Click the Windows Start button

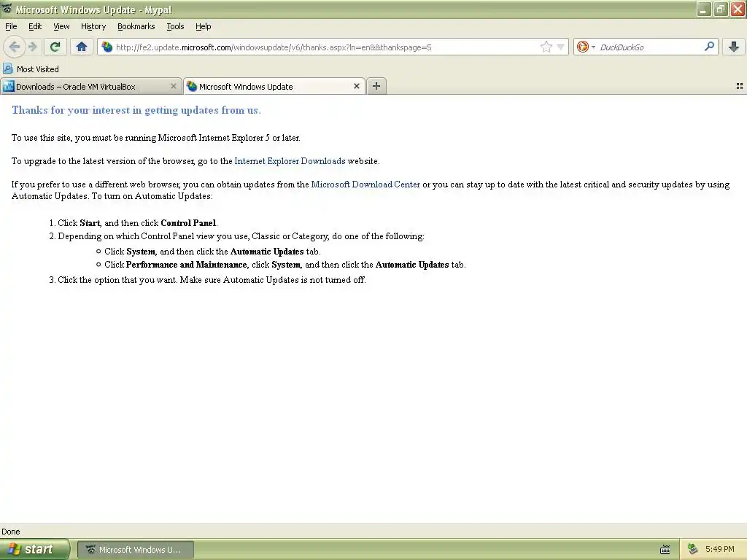35,549
